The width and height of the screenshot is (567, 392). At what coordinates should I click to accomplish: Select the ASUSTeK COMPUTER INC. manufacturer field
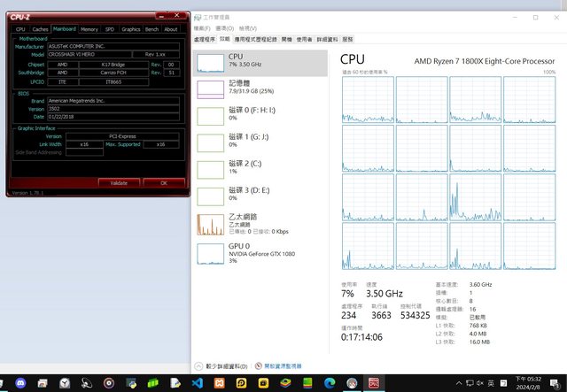[x=113, y=46]
